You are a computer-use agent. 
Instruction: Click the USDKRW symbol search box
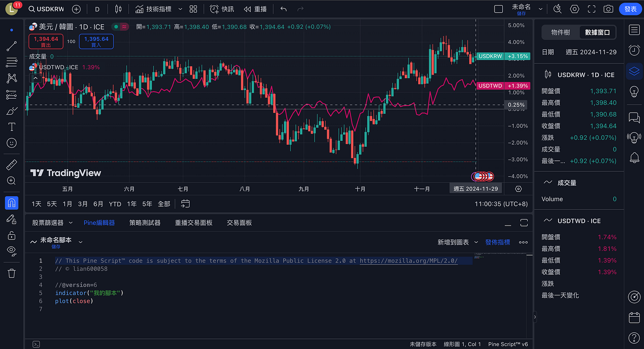(46, 9)
